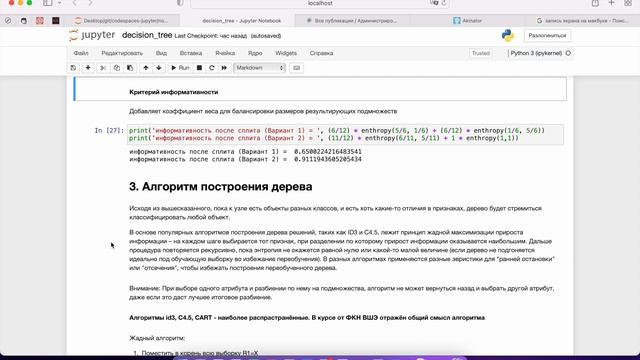Open the Файл menu
This screenshot has width=640, height=360.
[x=81, y=53]
